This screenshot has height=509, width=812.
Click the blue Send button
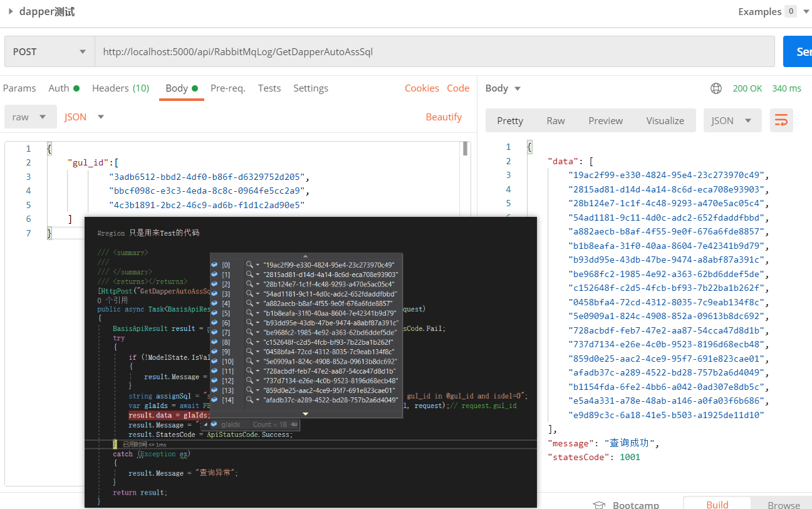[x=798, y=51]
